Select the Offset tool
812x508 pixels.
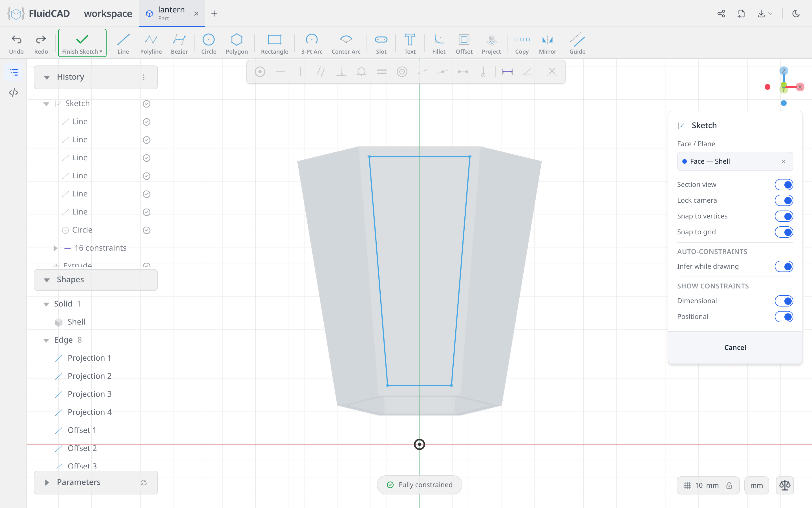click(x=464, y=44)
